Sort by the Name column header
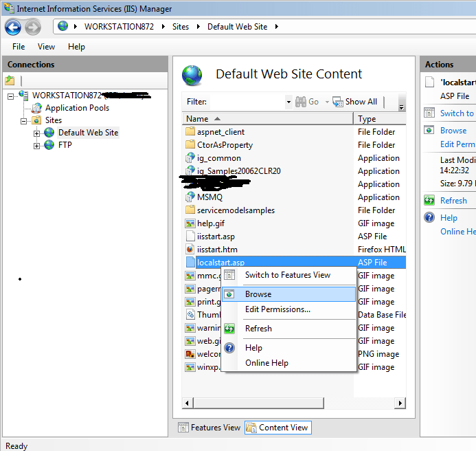Image resolution: width=476 pixels, height=451 pixels. [268, 119]
